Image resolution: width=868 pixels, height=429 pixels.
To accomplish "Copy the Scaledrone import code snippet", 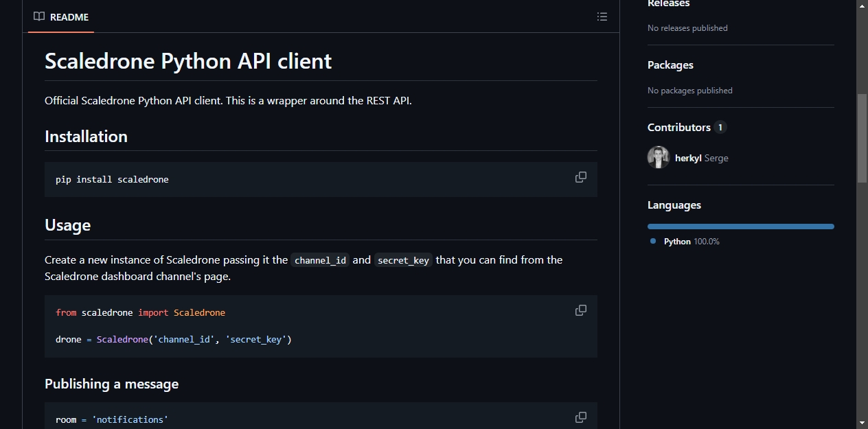I will (x=581, y=310).
